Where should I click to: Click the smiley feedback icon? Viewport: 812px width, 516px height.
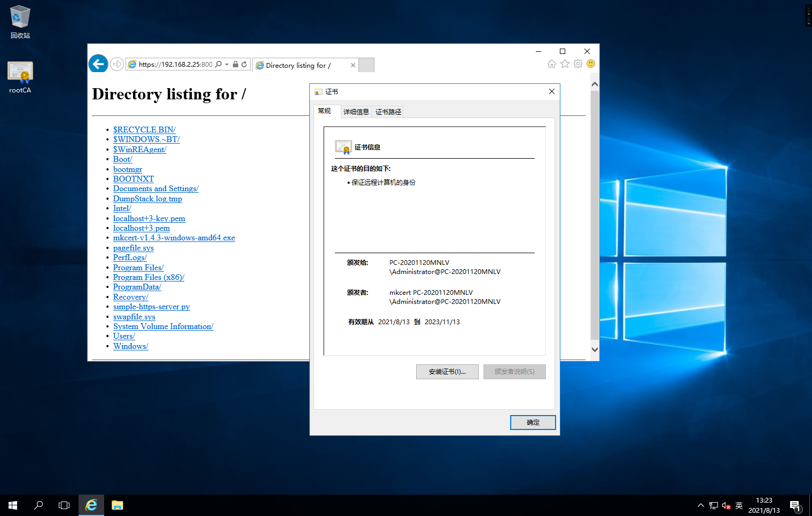coord(591,64)
